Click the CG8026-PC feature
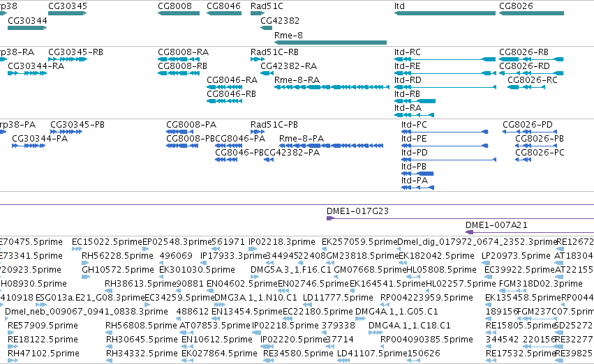594x364 pixels. pyautogui.click(x=524, y=160)
